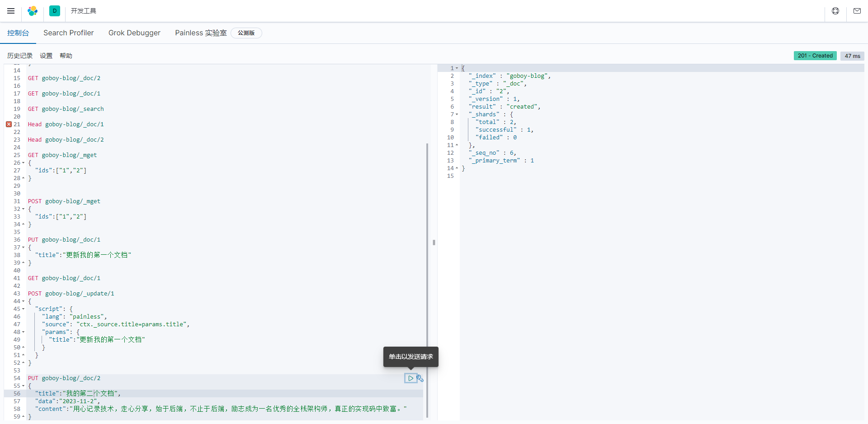Screen dimensions: 868x424
Task: Click the GET goboy-blog/_doc/1 on line 17
Action: (x=64, y=94)
